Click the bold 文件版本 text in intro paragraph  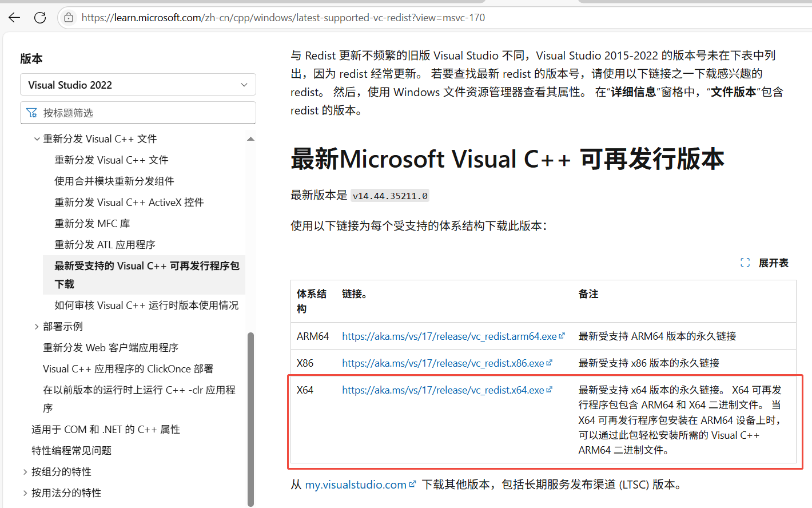[734, 92]
